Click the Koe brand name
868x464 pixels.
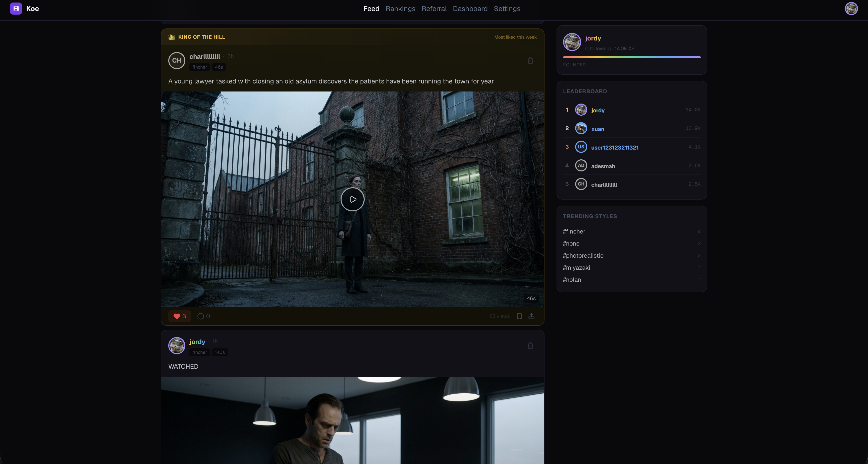(32, 9)
